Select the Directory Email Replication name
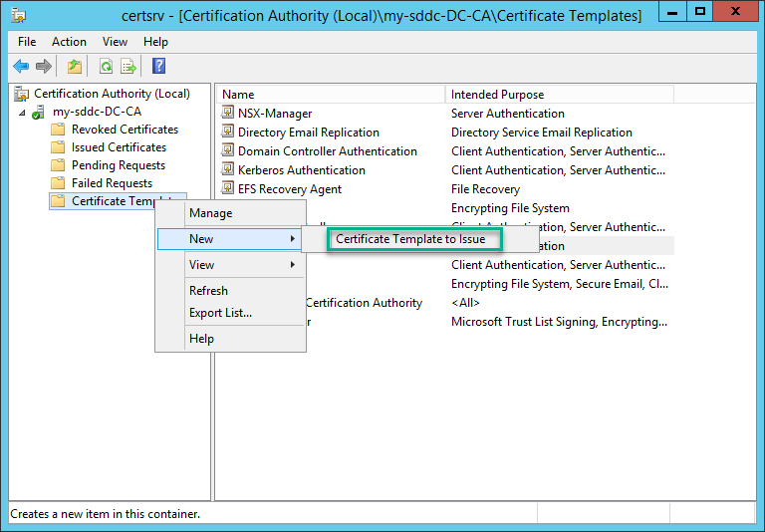 pos(309,133)
